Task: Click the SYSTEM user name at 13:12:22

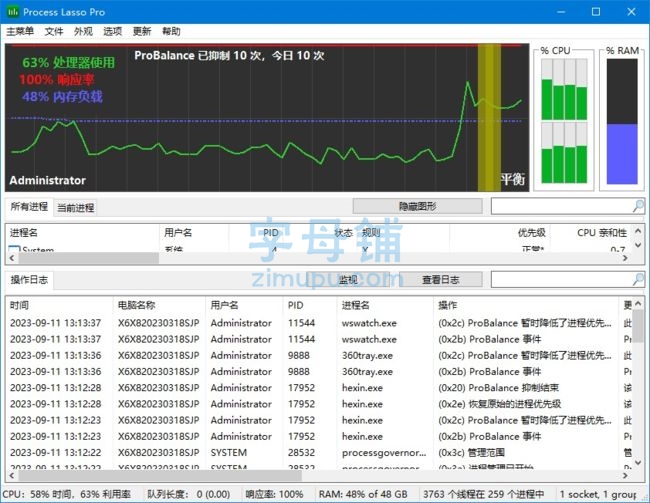Action: (228, 452)
